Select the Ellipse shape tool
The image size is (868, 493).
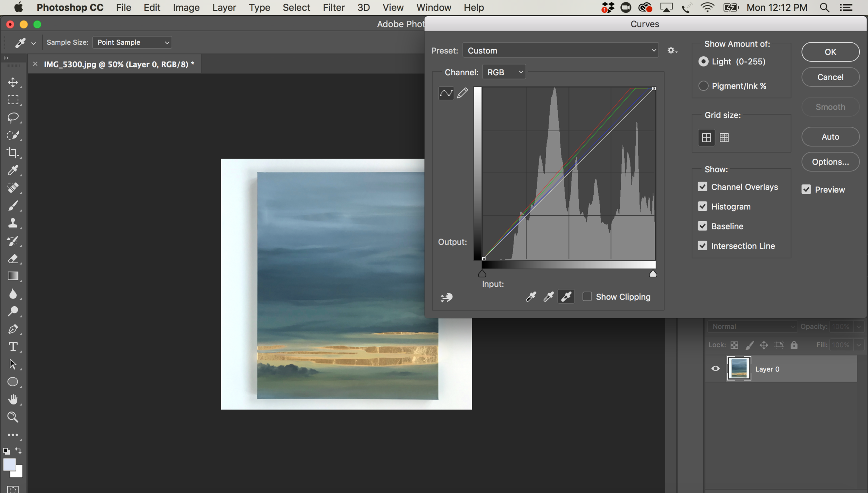click(x=13, y=382)
